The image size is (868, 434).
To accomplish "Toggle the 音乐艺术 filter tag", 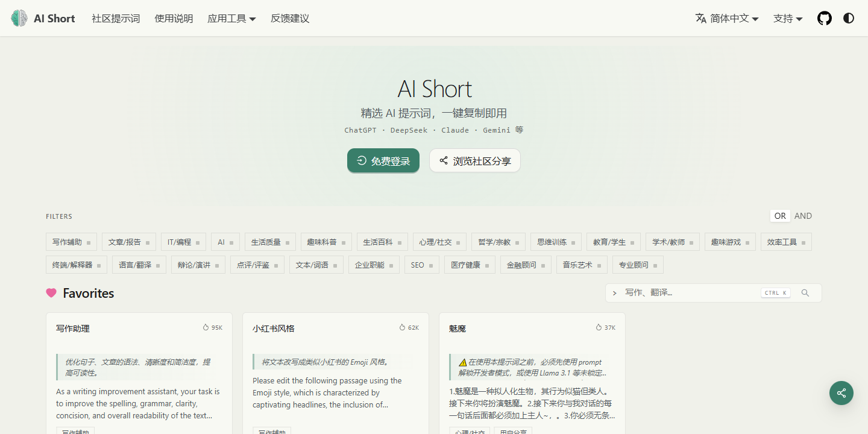I will pos(582,265).
